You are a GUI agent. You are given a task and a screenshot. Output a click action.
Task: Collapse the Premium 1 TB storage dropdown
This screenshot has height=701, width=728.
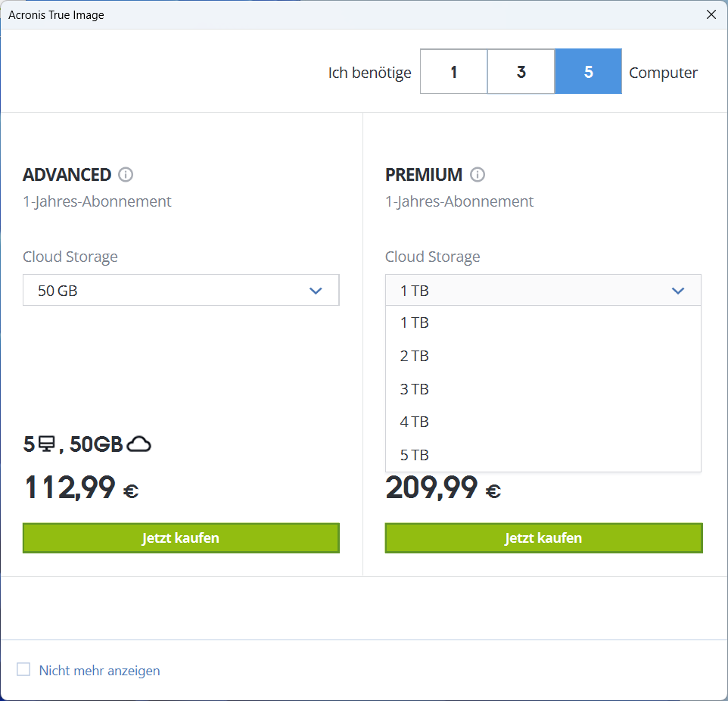(543, 290)
